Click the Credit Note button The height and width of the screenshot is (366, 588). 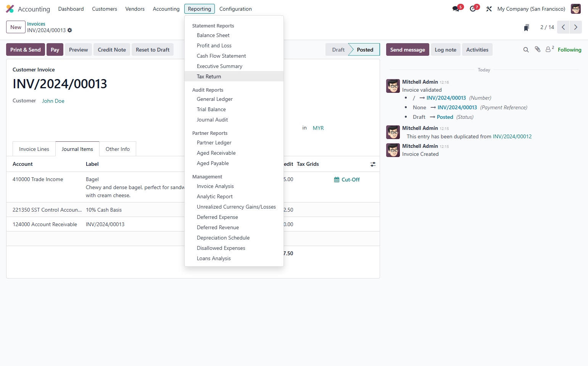(112, 50)
